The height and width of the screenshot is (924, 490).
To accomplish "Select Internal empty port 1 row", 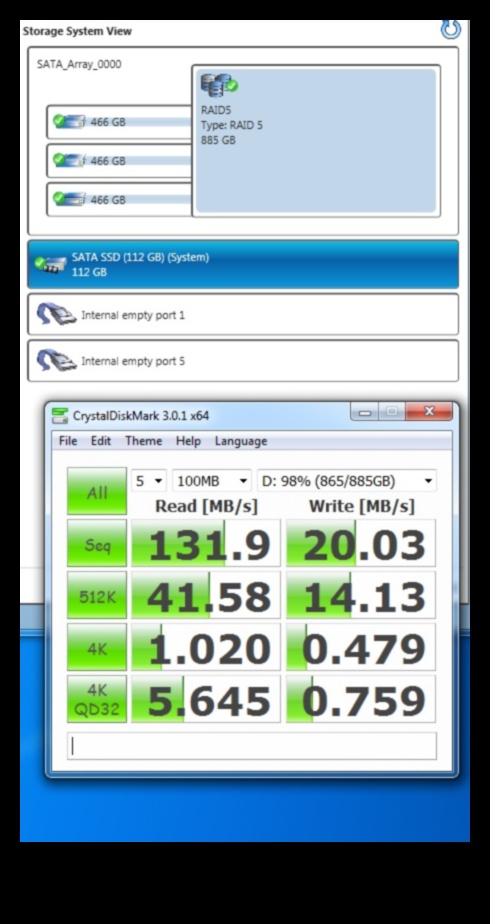I will point(243,315).
